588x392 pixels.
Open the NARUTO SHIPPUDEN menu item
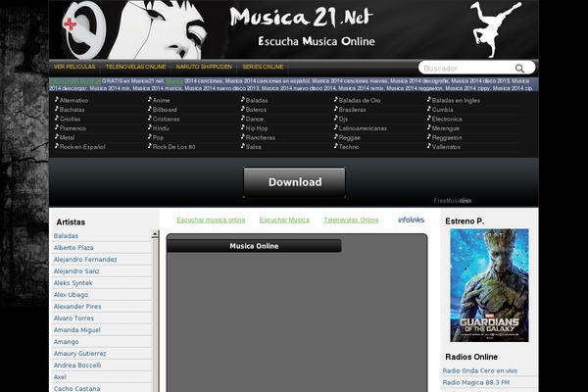click(x=204, y=67)
